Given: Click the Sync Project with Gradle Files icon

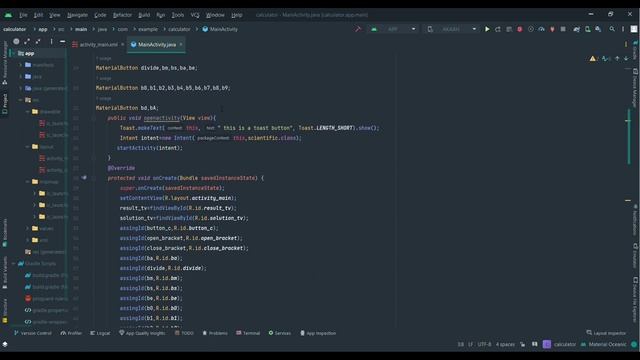Looking at the screenshot, I should coord(576,29).
